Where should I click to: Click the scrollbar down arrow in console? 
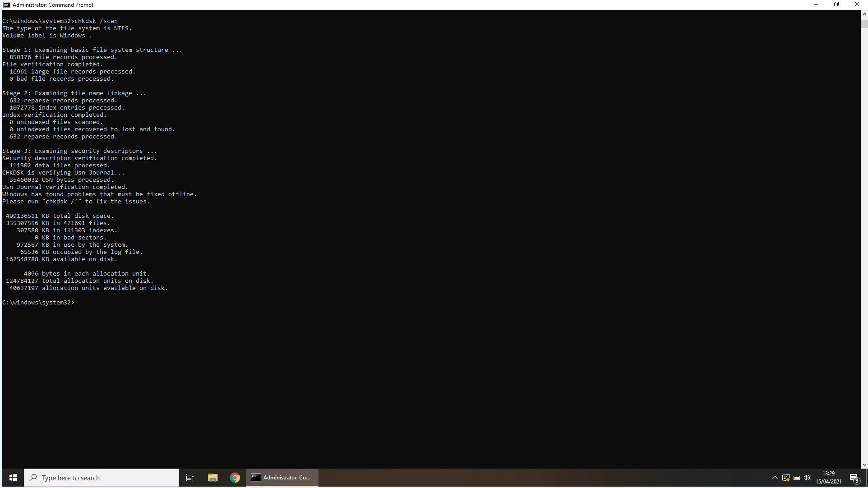pos(864,465)
